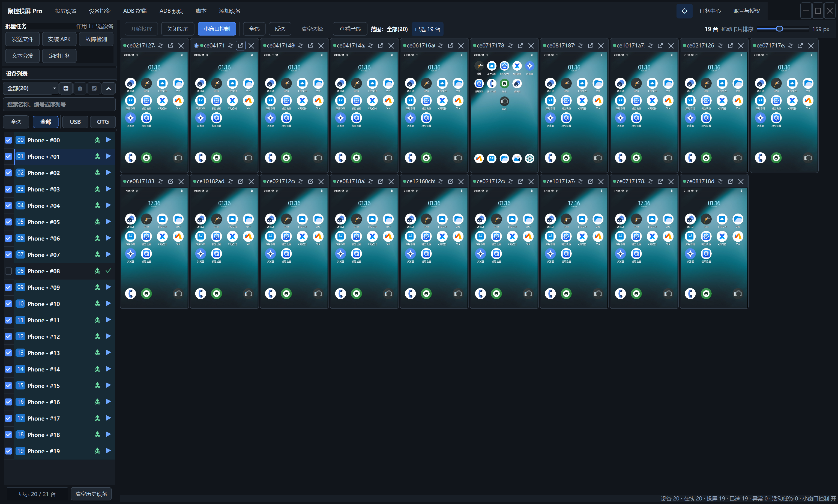838x504 pixels.
Task: Click the device search input field
Action: (59, 104)
